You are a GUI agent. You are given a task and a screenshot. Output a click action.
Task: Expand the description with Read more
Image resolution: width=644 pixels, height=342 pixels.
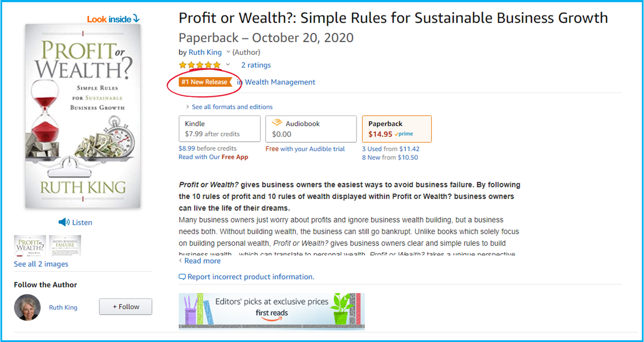click(x=200, y=261)
